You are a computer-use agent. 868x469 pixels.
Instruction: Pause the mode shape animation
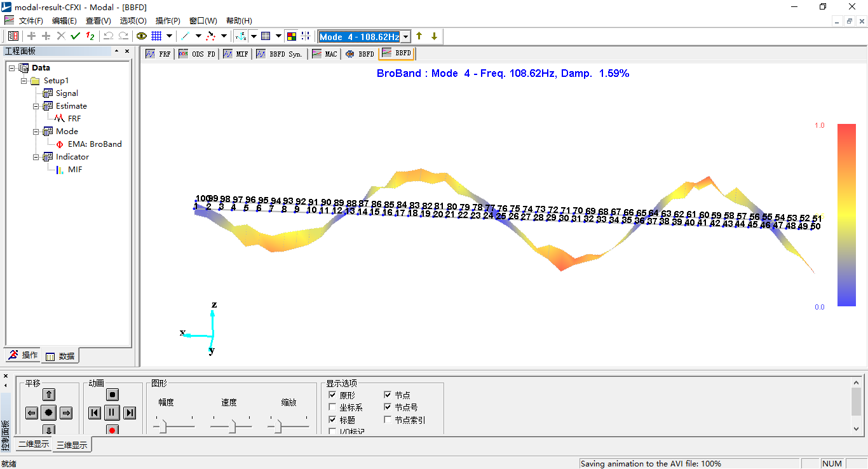point(112,413)
